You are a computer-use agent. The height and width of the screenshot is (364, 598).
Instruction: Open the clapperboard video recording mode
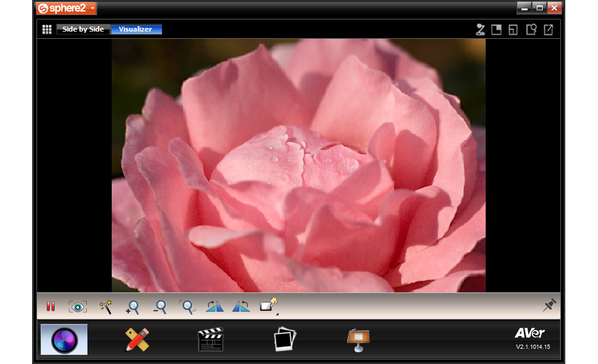[211, 339]
